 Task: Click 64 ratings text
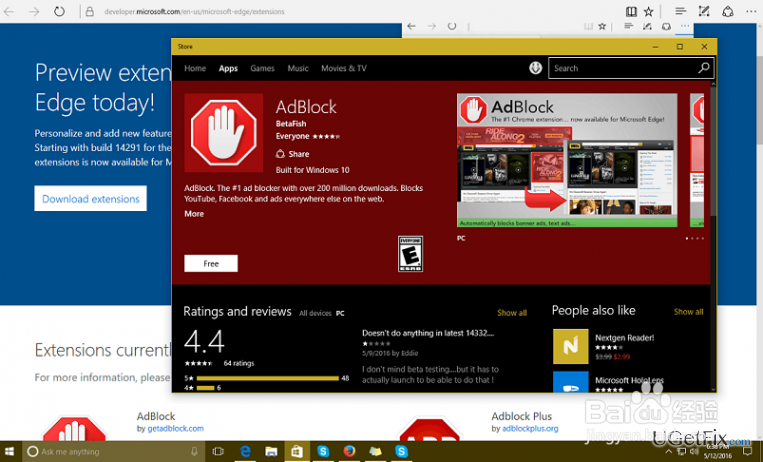click(x=239, y=363)
